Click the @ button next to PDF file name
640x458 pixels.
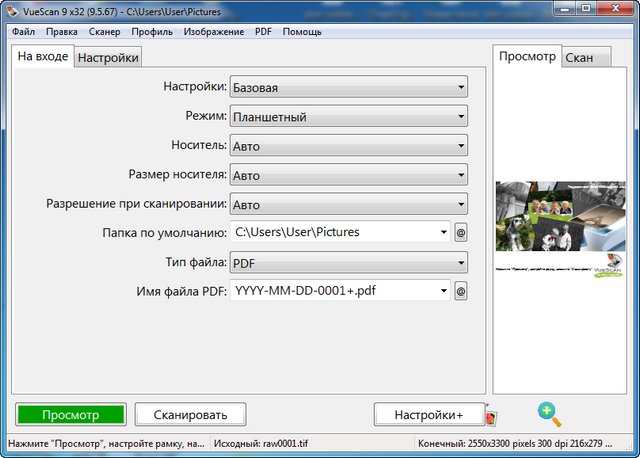[x=461, y=291]
